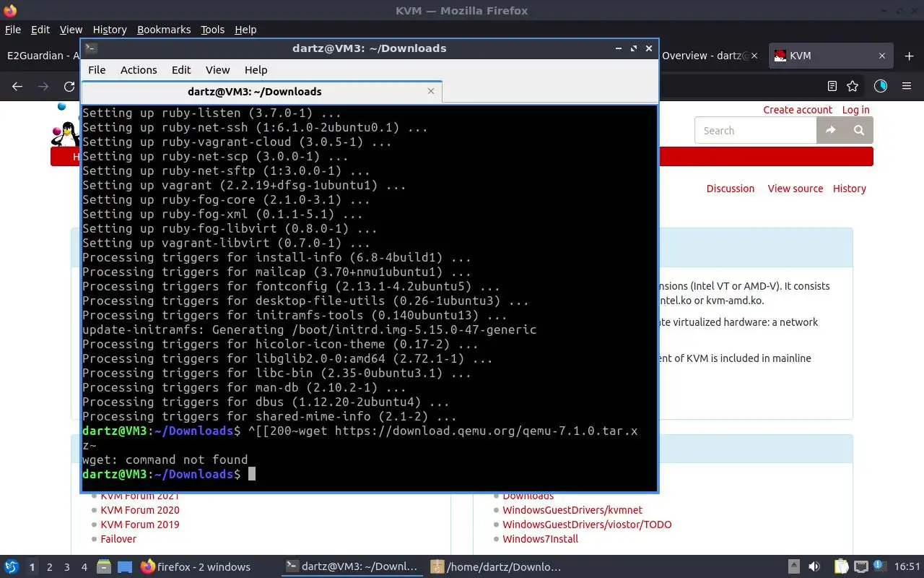924x578 pixels.
Task: Open Firefox History menu
Action: point(110,30)
